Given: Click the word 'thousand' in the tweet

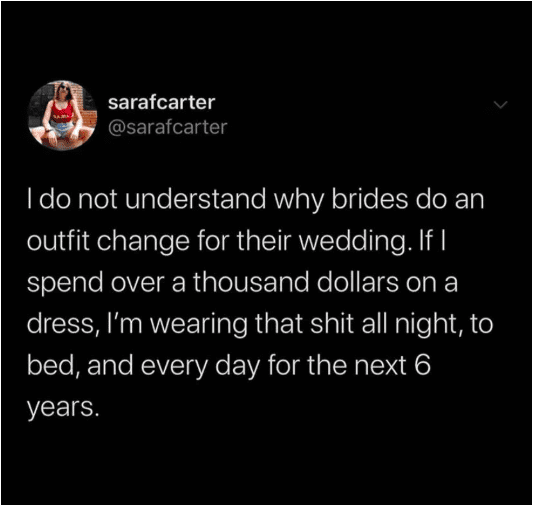Looking at the screenshot, I should click(x=251, y=282).
